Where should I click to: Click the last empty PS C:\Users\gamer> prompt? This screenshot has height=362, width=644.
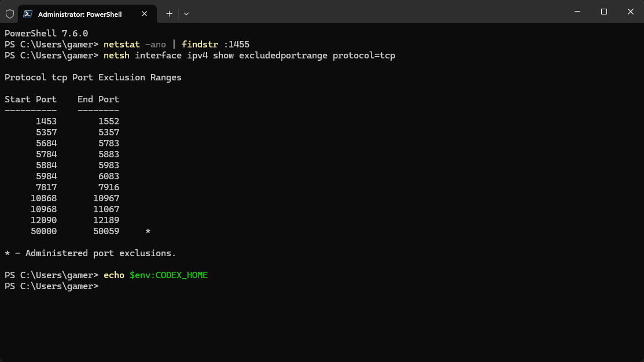[51, 286]
